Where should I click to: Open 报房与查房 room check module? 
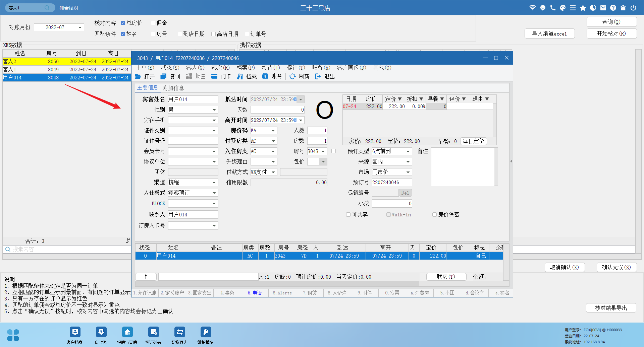pos(127,335)
